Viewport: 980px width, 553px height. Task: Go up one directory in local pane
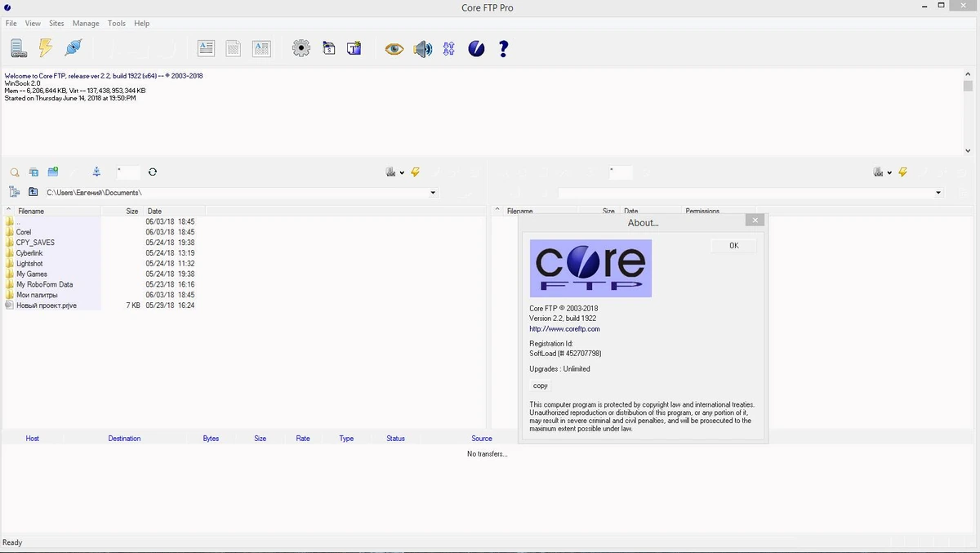pyautogui.click(x=33, y=192)
